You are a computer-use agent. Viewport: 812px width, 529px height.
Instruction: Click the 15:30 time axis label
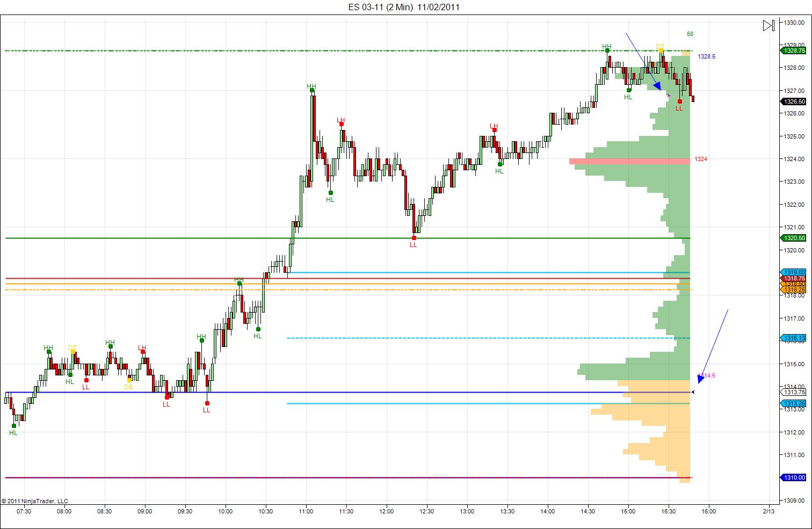(669, 511)
